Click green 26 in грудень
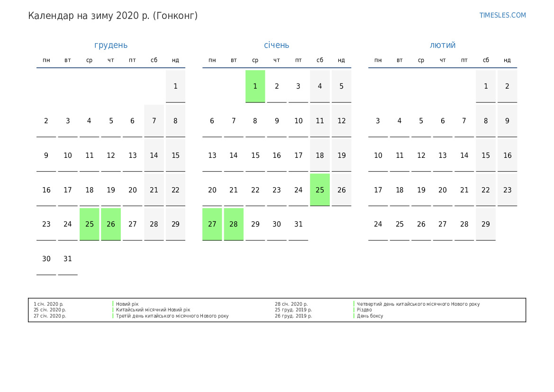The height and width of the screenshot is (392, 554). (111, 224)
